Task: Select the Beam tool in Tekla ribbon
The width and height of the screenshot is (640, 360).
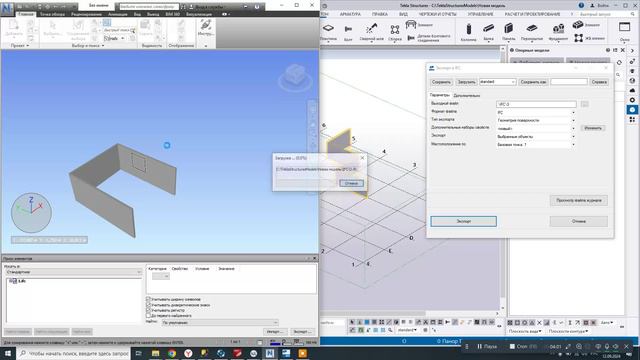Action: [489, 32]
